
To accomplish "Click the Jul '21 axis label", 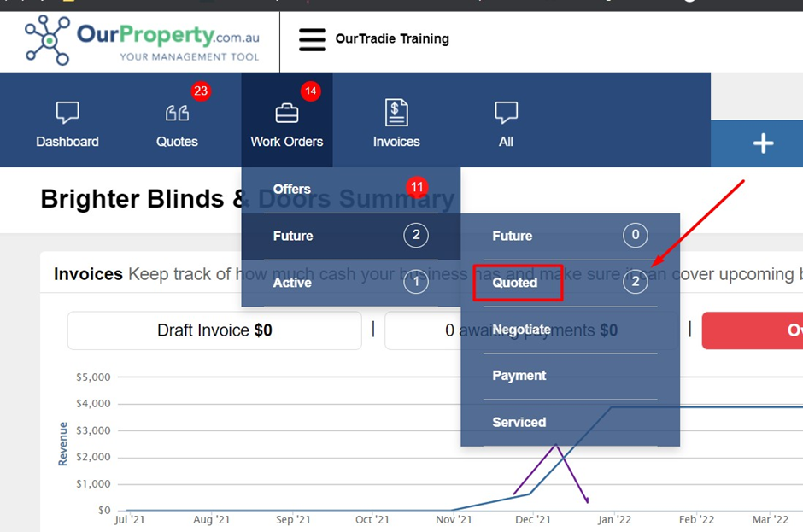I will coord(130,520).
